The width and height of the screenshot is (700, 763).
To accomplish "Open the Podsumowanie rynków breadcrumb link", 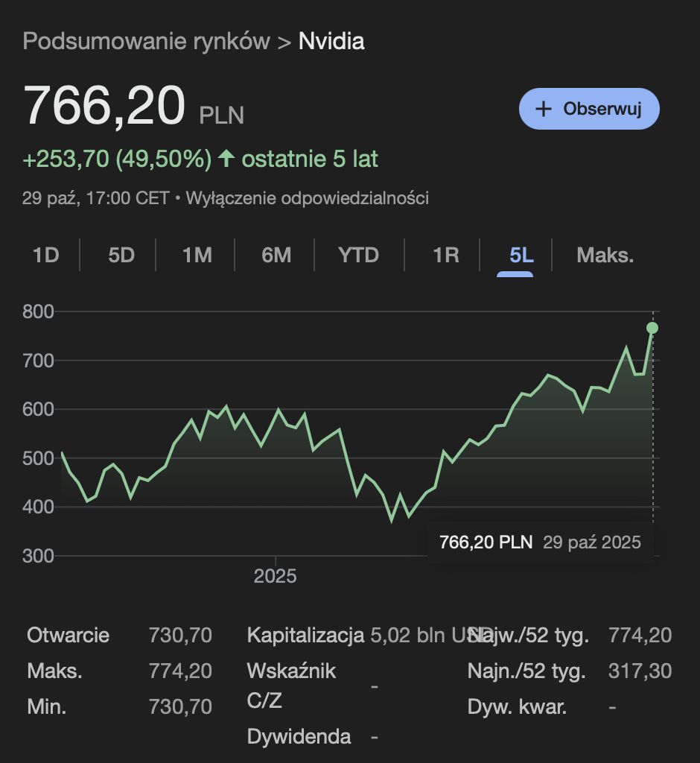I will pyautogui.click(x=146, y=41).
